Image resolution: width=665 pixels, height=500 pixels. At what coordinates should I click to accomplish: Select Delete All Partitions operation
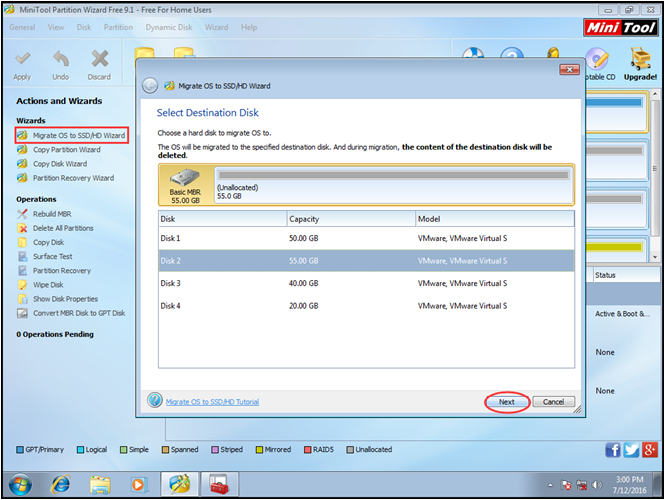55,228
